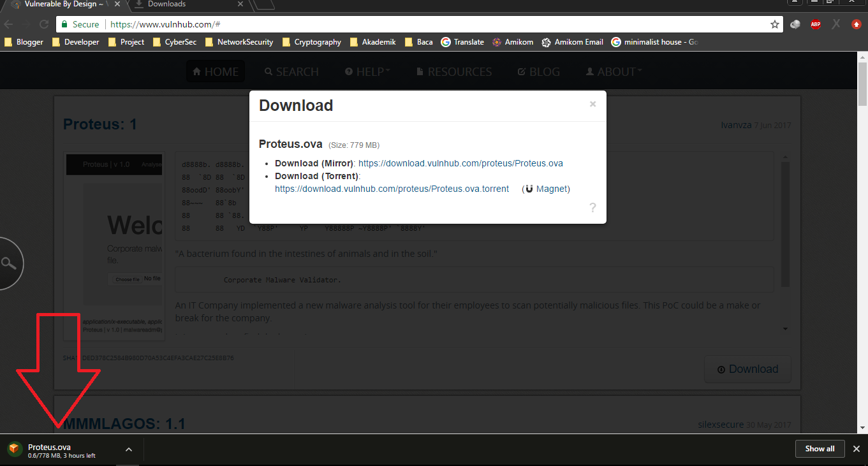Open the Adblock Plus extension icon

[x=816, y=24]
